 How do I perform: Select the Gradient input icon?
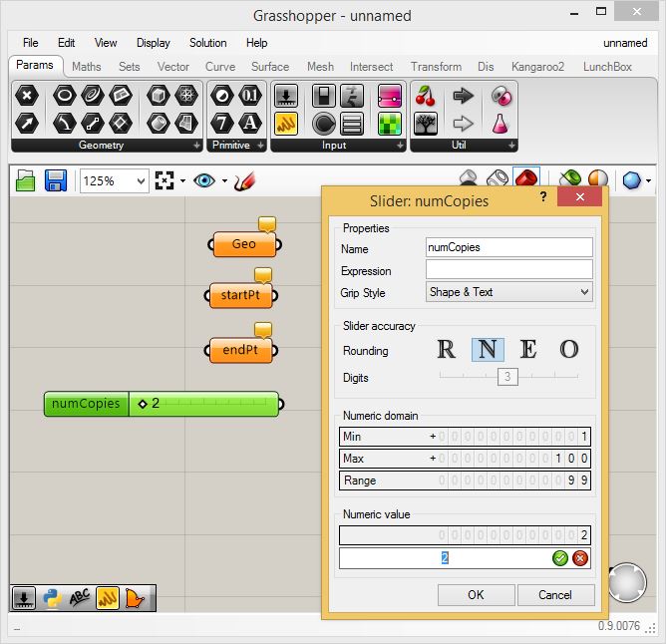390,95
